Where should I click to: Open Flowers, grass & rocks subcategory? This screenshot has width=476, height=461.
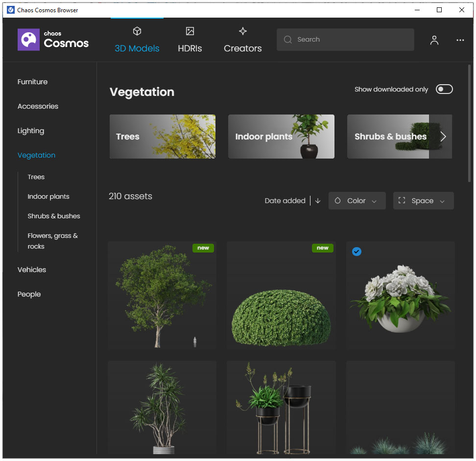53,241
